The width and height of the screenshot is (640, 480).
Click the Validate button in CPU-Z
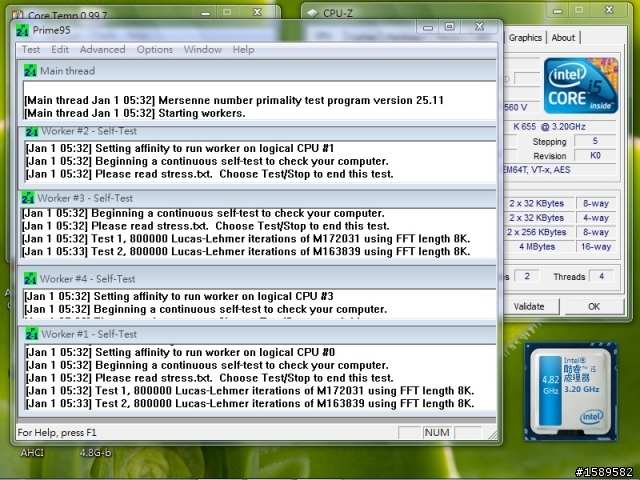coord(529,307)
